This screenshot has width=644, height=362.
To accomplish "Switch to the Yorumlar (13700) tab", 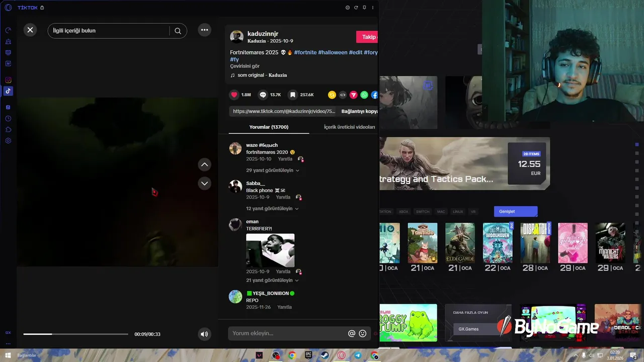I will click(x=269, y=127).
